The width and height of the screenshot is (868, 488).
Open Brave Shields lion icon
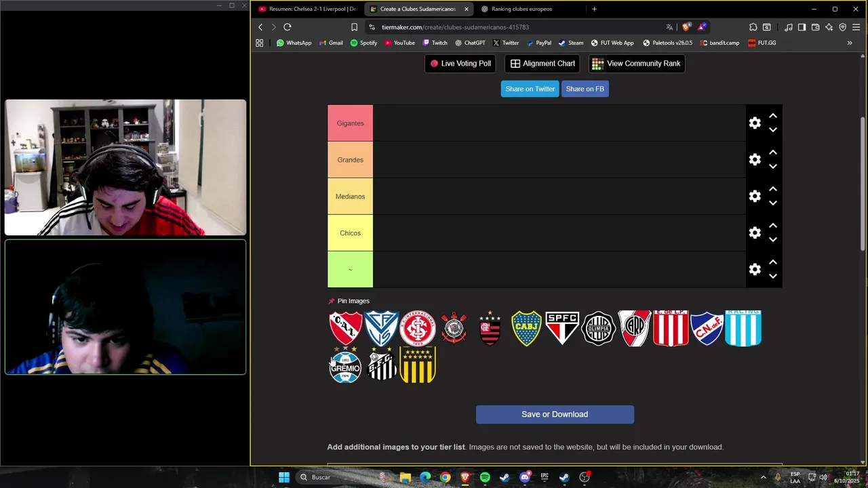tap(686, 27)
